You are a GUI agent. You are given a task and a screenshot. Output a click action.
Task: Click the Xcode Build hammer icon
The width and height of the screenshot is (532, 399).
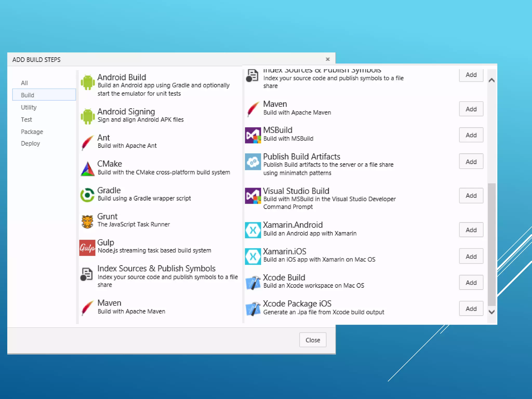coord(253,283)
